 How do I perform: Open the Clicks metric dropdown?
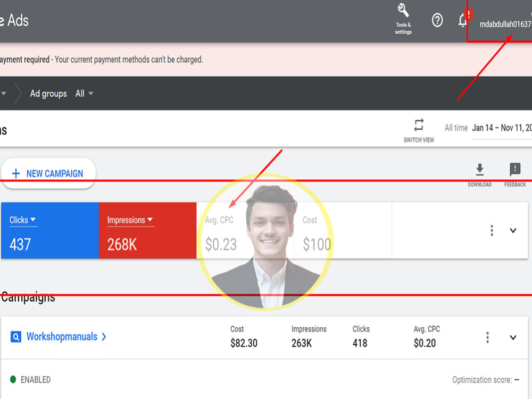[x=23, y=220]
